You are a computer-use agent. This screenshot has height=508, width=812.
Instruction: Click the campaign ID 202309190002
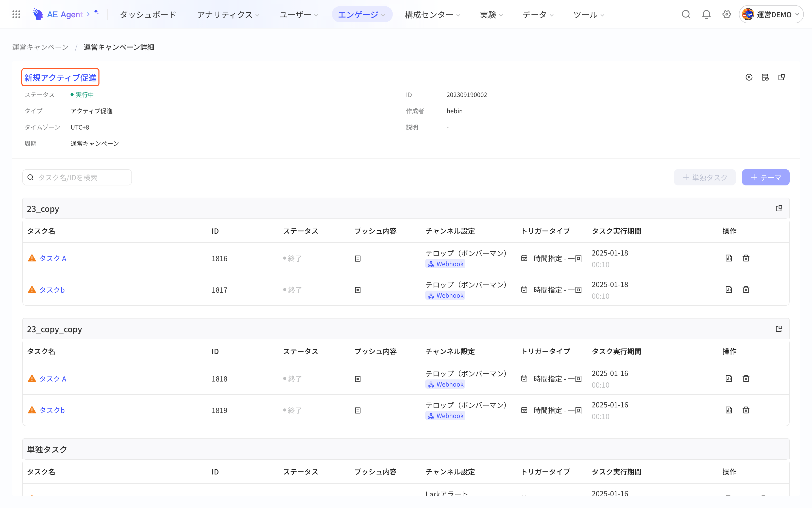coord(467,95)
